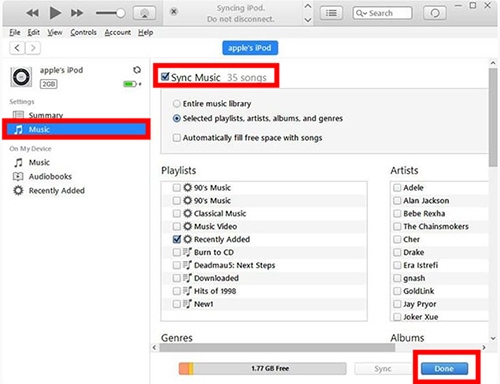Viewport: 500px width, 384px height.
Task: Click the Search input field
Action: click(x=382, y=13)
